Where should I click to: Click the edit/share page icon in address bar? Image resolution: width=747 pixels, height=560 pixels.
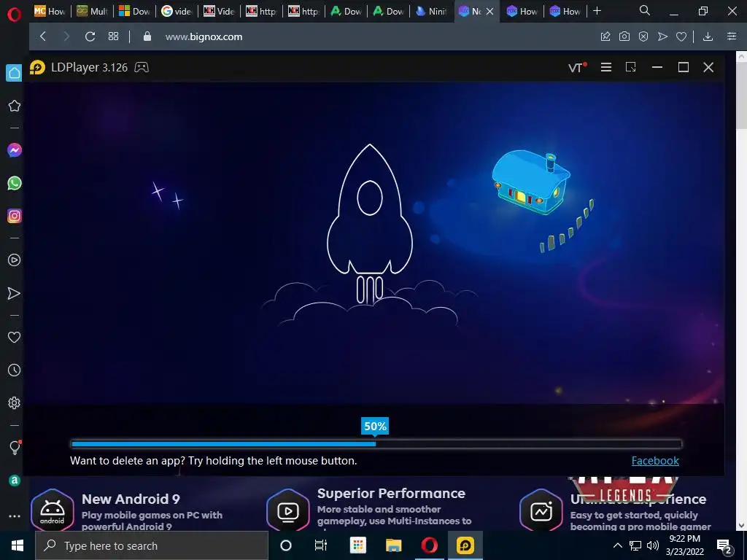tap(605, 36)
